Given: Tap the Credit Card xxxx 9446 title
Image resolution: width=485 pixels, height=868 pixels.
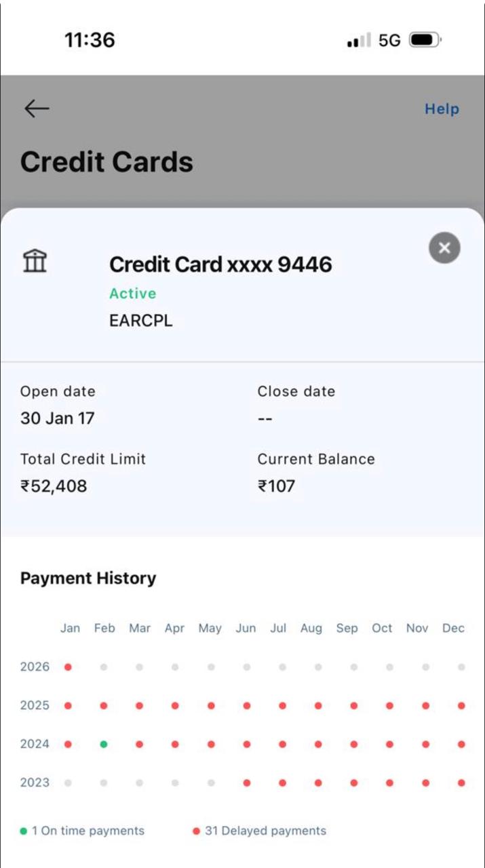Looking at the screenshot, I should (220, 264).
